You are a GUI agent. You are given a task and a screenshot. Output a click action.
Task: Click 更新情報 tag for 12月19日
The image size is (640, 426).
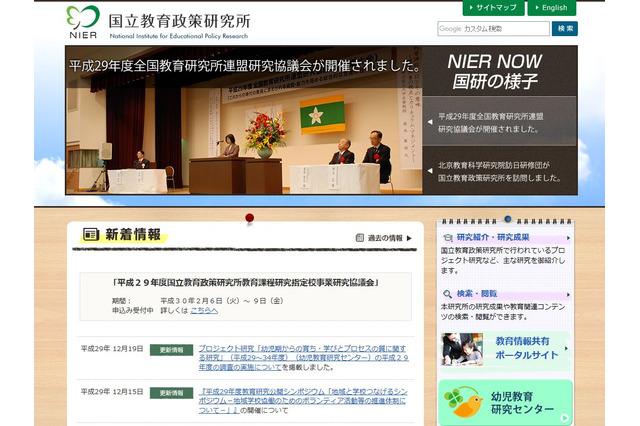pos(171,350)
